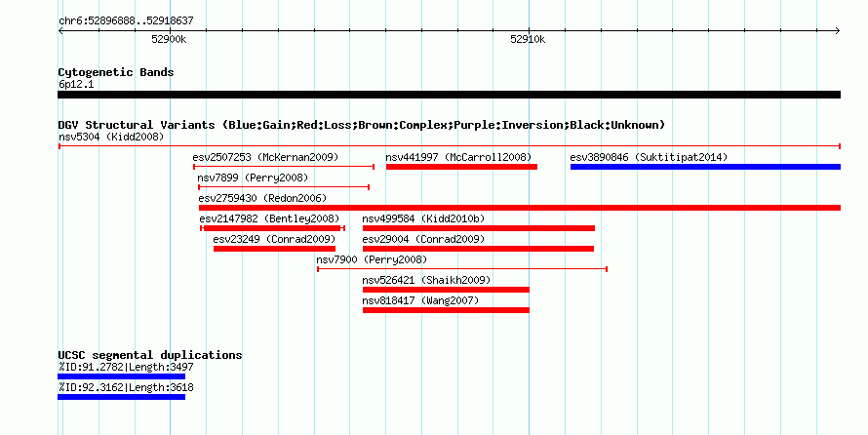Click the red loss bar under nsv441997
868x435 pixels.
tap(461, 167)
